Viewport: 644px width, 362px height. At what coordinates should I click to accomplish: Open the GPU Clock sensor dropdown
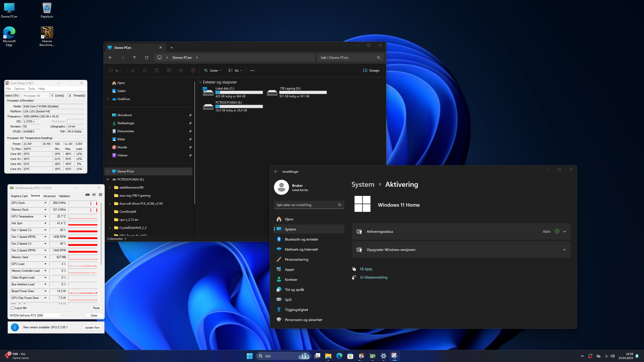coord(46,203)
